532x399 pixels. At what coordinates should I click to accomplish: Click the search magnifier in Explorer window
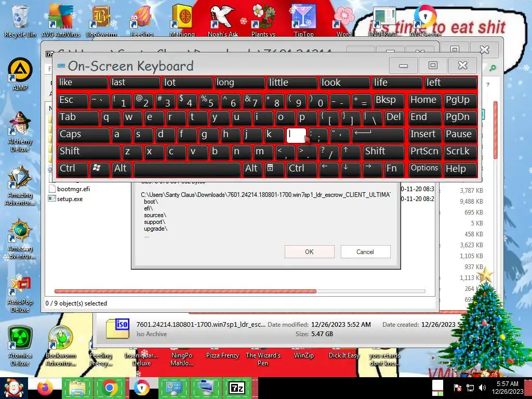point(493,68)
